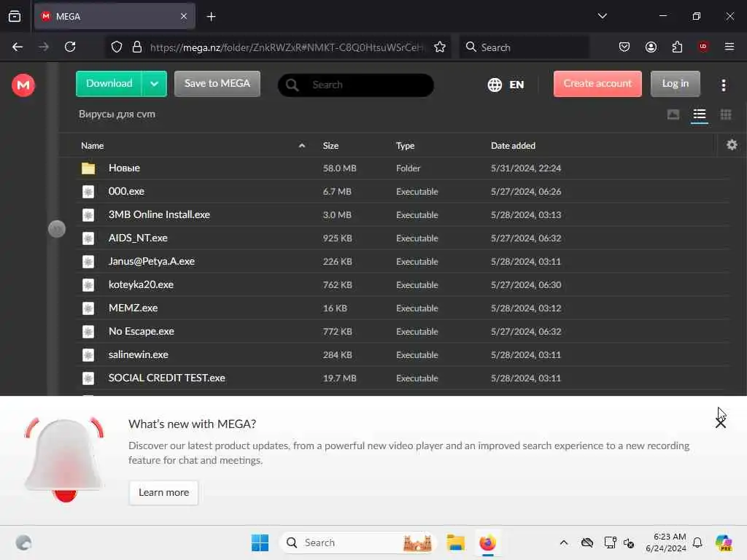Bookmark this page with the star
This screenshot has width=747, height=560.
(440, 47)
